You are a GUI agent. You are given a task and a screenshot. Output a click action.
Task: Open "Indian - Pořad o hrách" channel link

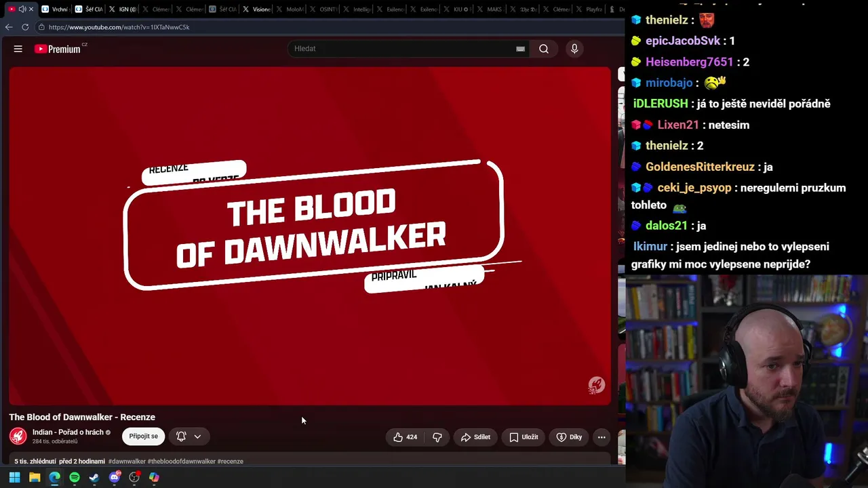coord(68,432)
